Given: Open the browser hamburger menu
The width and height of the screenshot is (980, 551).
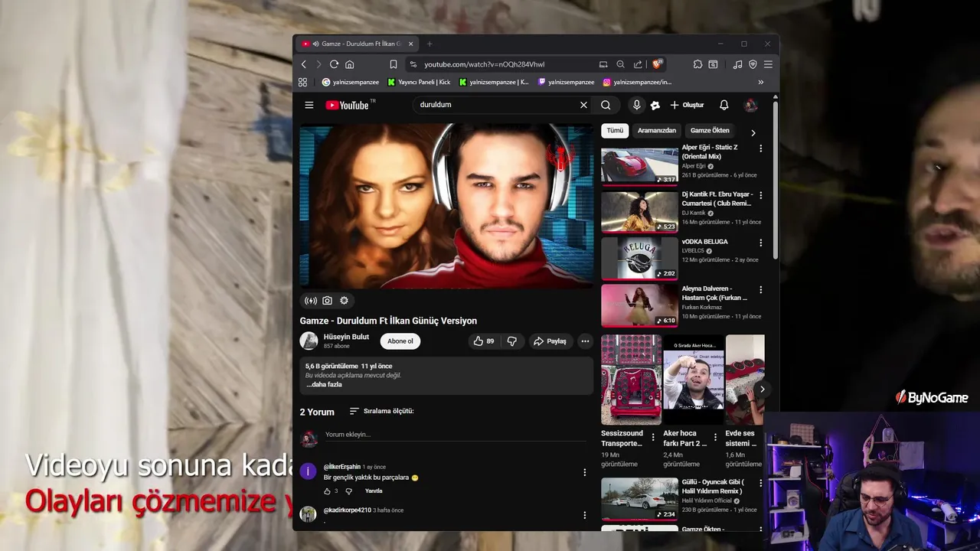Looking at the screenshot, I should tap(768, 64).
